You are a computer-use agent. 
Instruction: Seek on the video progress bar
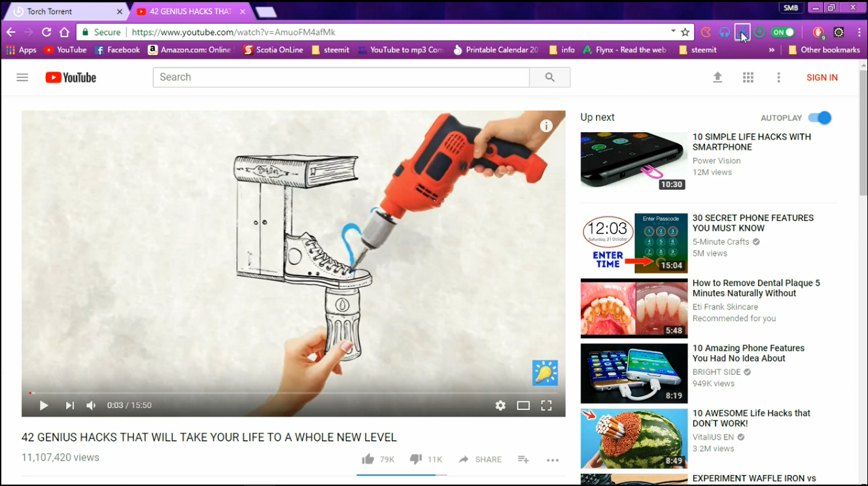pos(293,392)
